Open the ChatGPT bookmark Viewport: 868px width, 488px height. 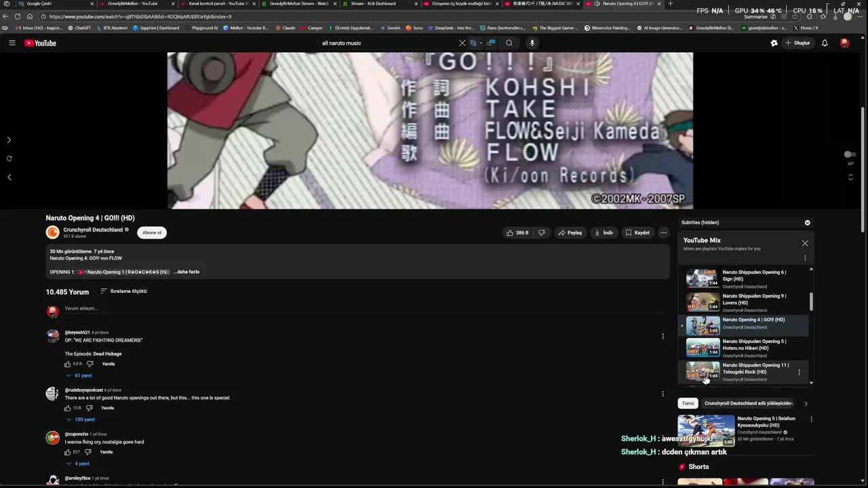coord(79,28)
